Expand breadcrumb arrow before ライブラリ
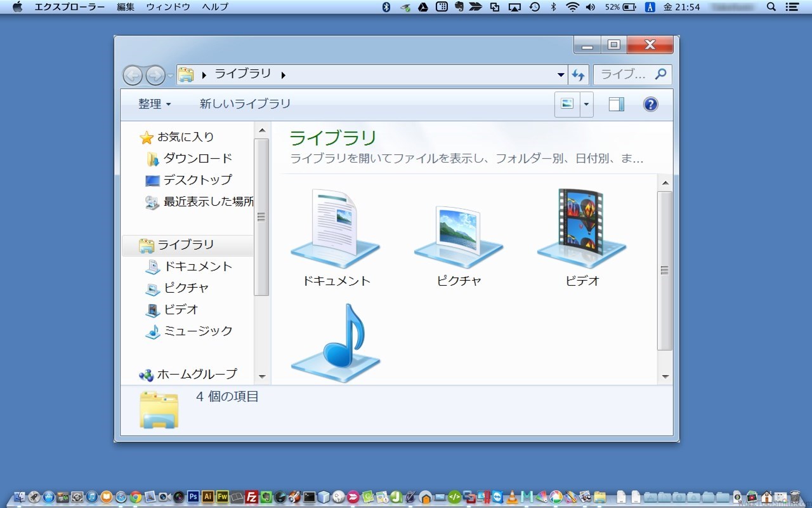The height and width of the screenshot is (508, 812). click(204, 75)
